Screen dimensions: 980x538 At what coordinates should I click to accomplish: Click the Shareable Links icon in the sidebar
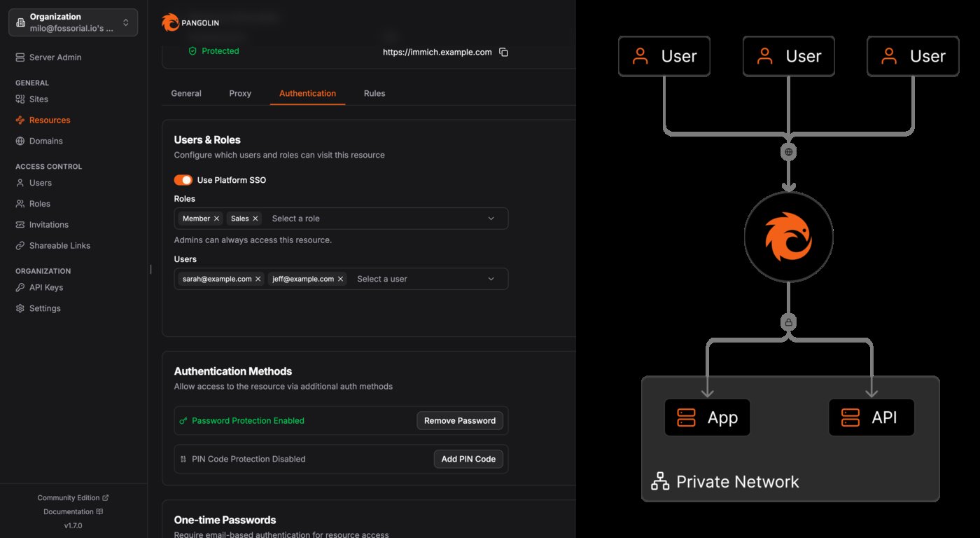click(20, 246)
